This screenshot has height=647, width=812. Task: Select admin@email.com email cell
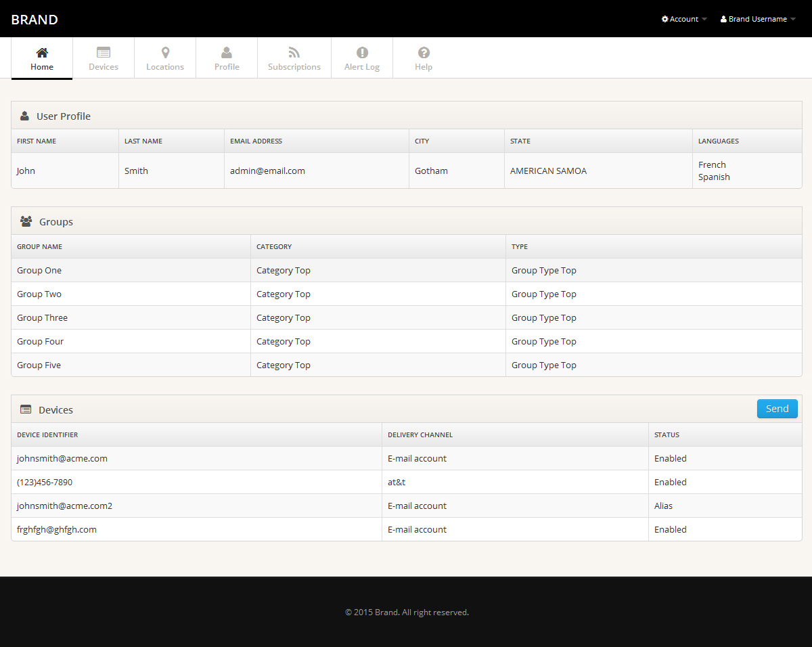click(x=267, y=171)
